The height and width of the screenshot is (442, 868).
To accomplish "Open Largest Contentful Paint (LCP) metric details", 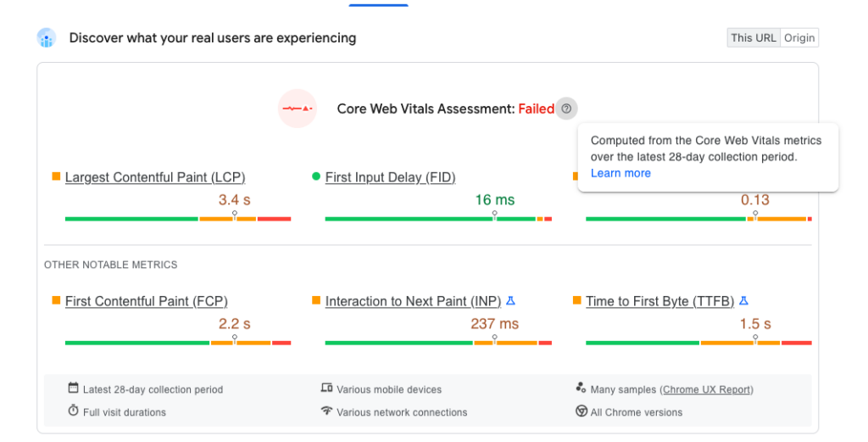I will (x=154, y=177).
